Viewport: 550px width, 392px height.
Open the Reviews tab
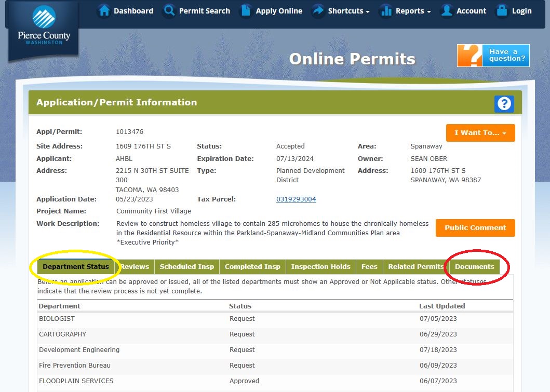135,267
